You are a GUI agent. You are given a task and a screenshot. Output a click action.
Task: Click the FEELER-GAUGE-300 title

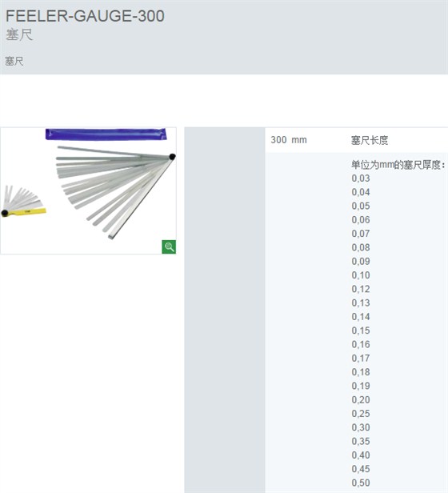point(85,16)
